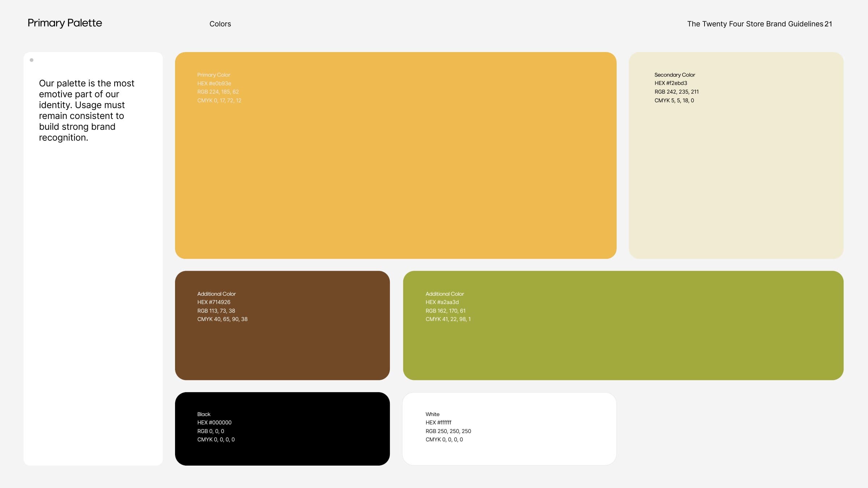Select the cream Secondary Color swatch
The image size is (868, 488).
736,155
